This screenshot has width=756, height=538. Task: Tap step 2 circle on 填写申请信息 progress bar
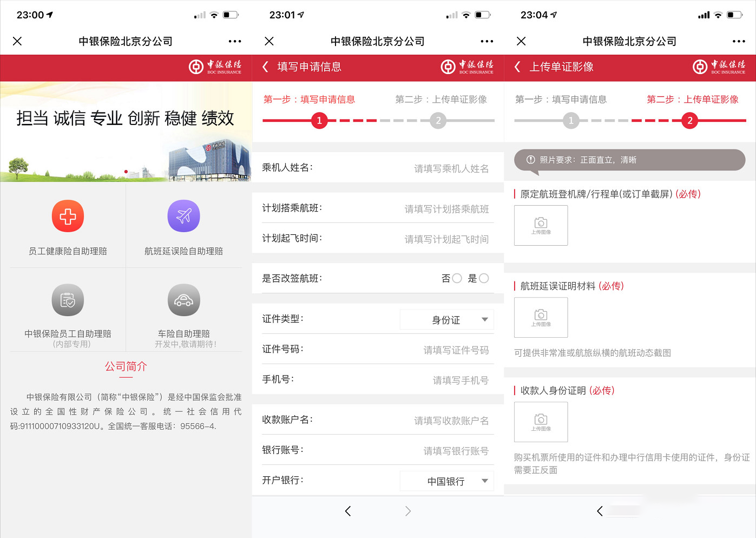click(438, 120)
